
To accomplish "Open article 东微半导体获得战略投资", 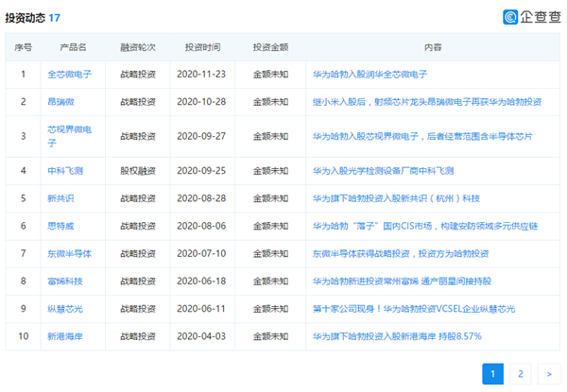I will 401,254.
